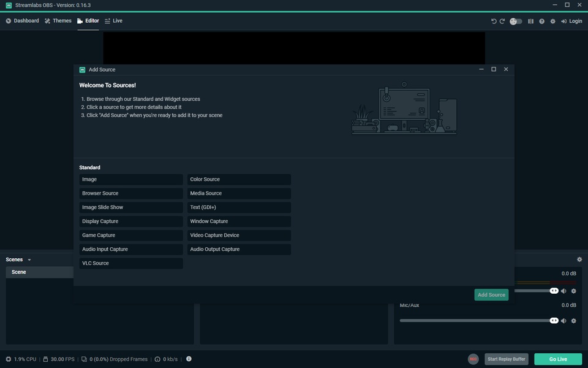The height and width of the screenshot is (368, 588).
Task: Open the Live tab
Action: (x=114, y=21)
